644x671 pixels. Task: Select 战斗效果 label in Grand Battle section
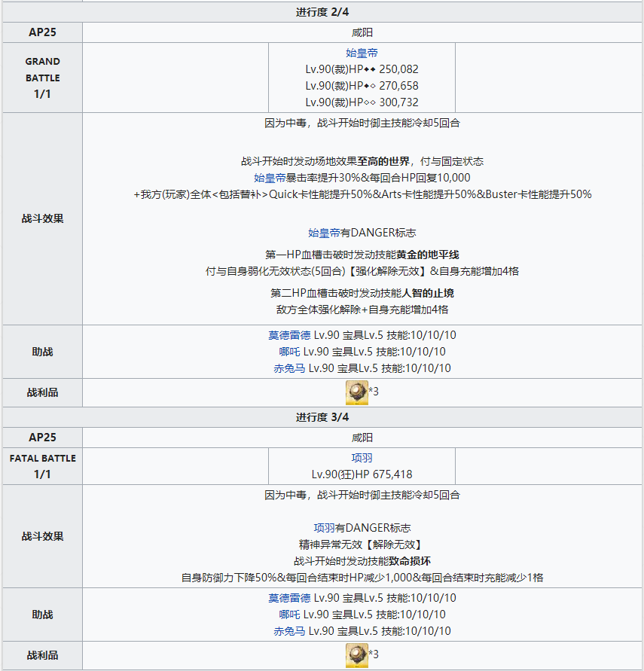[x=42, y=218]
